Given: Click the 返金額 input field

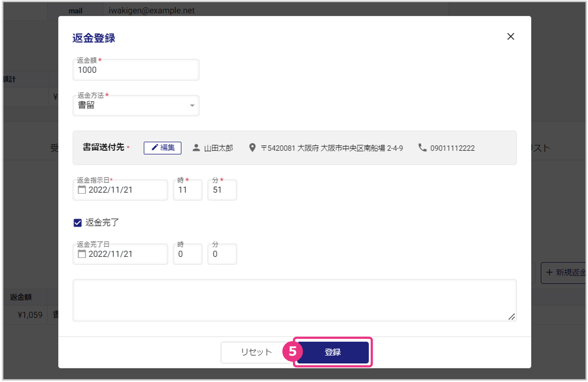Looking at the screenshot, I should (136, 70).
